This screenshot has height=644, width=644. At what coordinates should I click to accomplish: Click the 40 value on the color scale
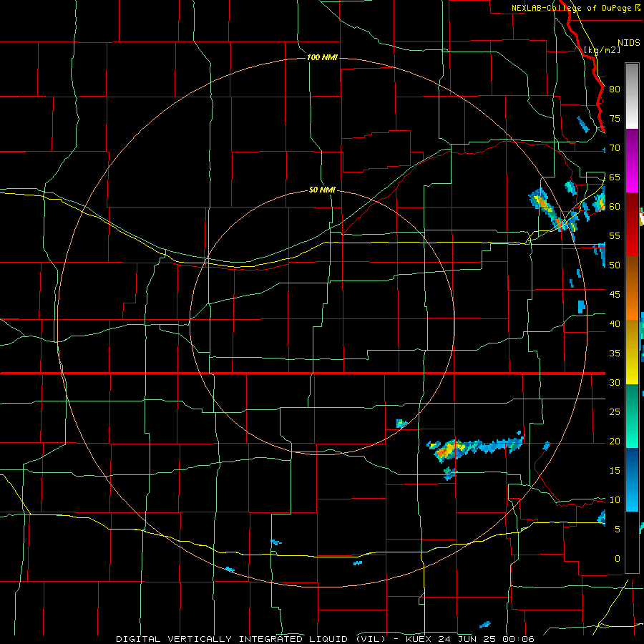(615, 323)
